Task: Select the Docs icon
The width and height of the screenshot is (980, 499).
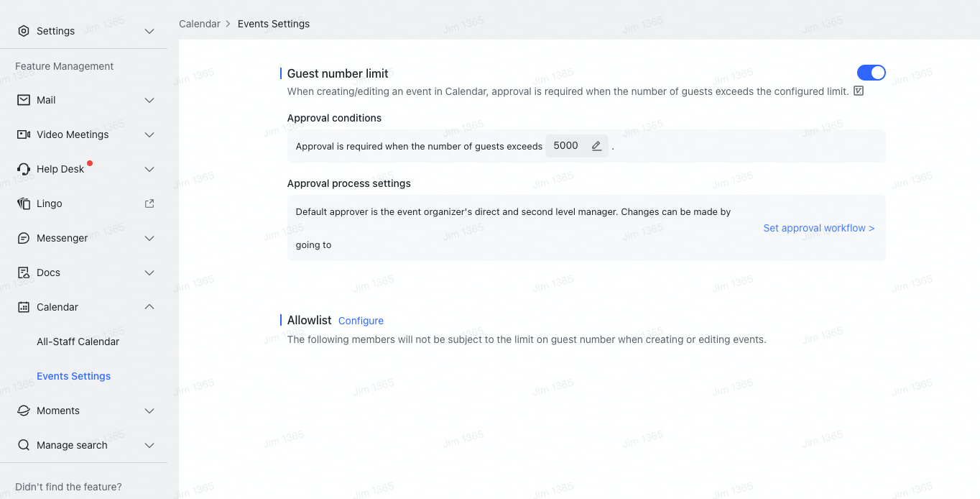Action: [x=24, y=273]
